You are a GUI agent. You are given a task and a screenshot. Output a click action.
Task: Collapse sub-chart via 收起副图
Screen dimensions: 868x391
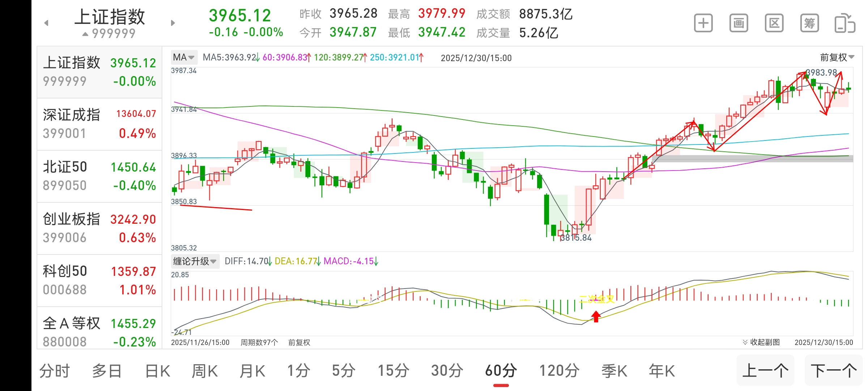pos(761,342)
